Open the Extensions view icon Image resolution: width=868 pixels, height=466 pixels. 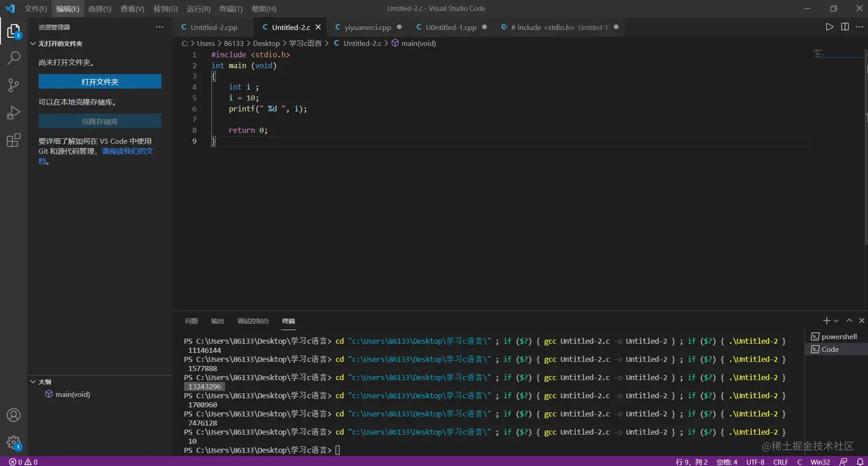pyautogui.click(x=14, y=140)
